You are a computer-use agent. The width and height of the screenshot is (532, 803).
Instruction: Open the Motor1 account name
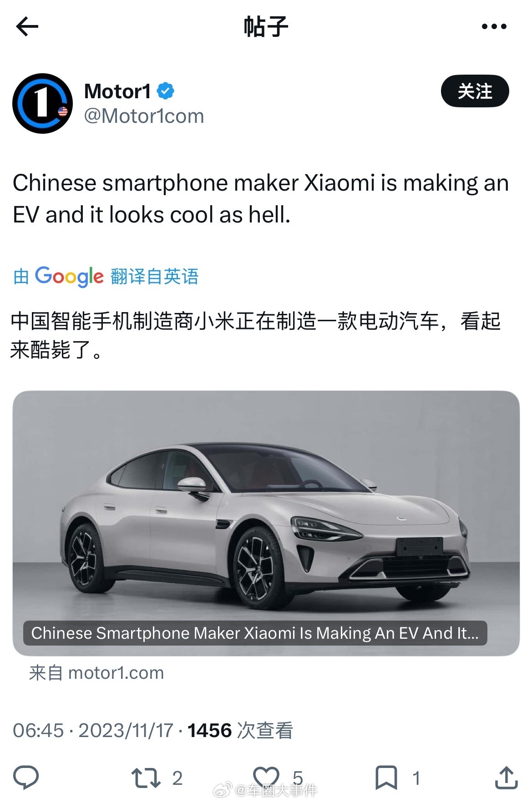117,91
